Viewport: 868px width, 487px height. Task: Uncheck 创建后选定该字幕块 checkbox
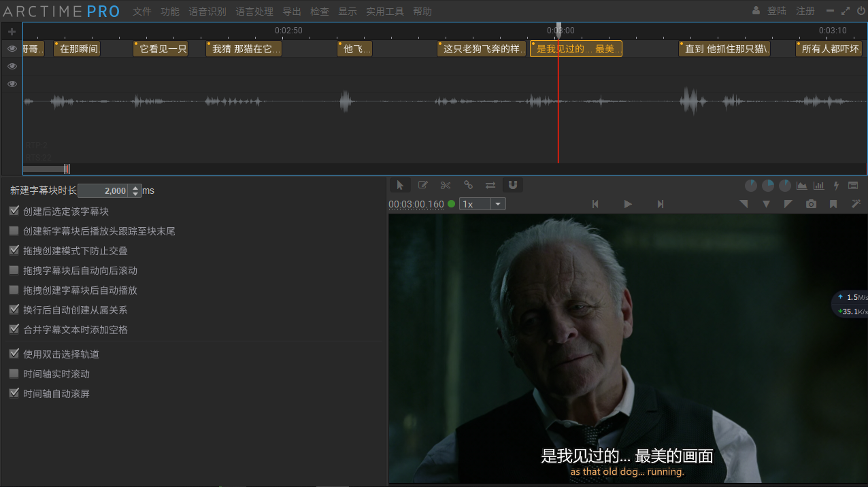[x=14, y=211]
